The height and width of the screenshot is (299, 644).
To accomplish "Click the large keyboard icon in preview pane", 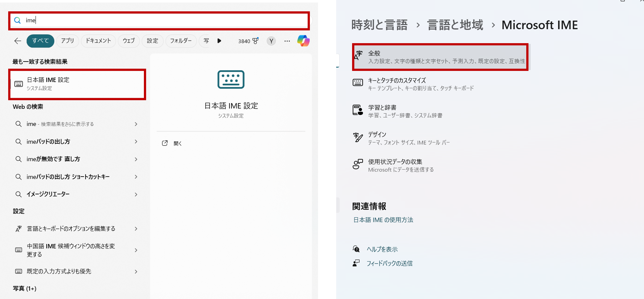I will point(231,79).
